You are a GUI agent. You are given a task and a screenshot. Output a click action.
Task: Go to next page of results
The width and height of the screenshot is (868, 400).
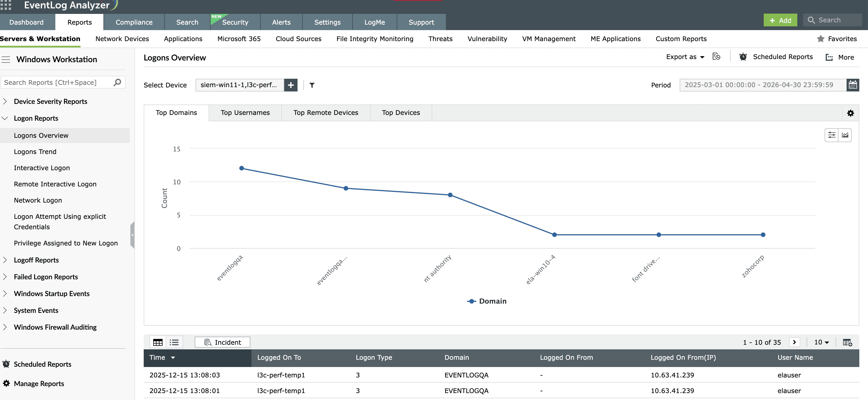794,342
